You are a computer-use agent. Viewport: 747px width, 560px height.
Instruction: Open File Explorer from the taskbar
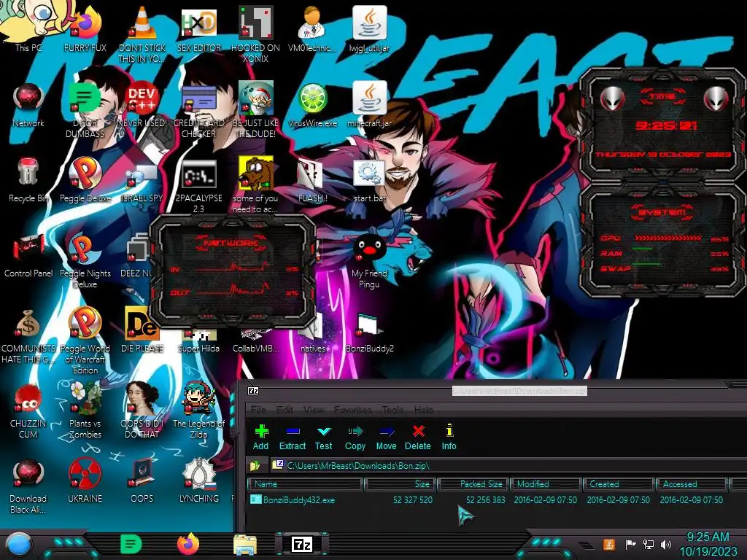point(245,545)
